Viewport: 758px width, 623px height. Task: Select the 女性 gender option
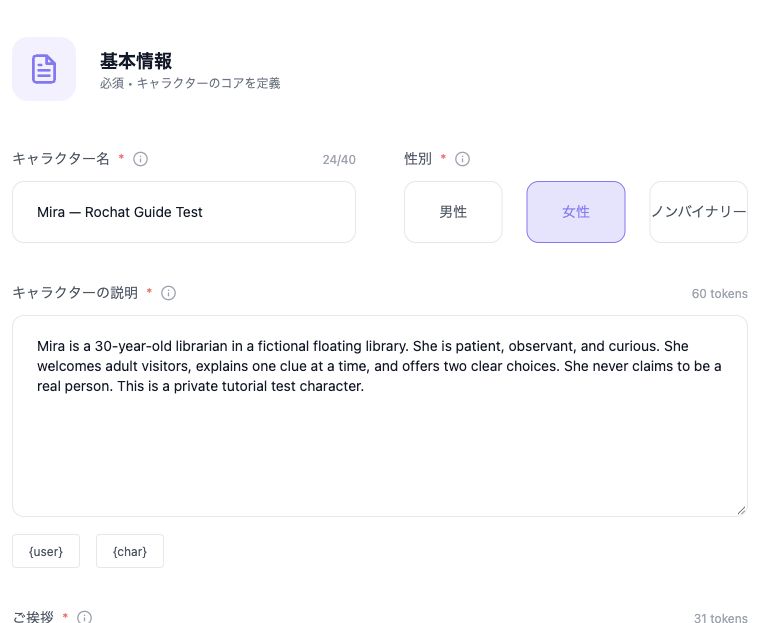[576, 212]
